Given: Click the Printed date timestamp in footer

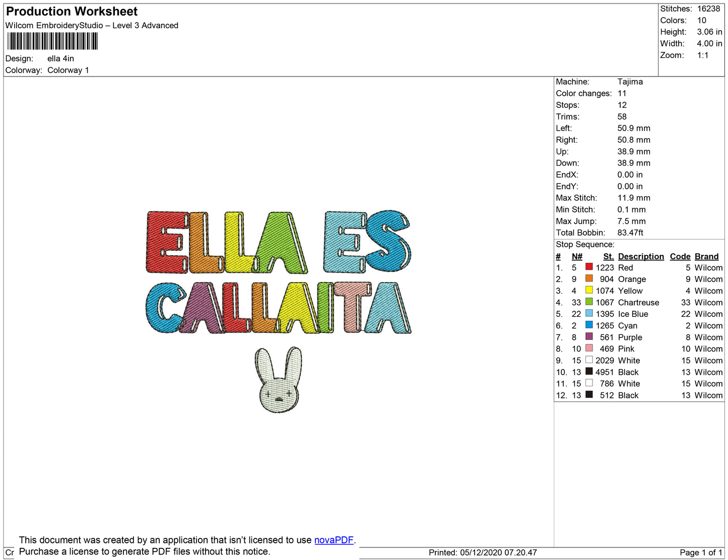Looking at the screenshot, I should (482, 552).
